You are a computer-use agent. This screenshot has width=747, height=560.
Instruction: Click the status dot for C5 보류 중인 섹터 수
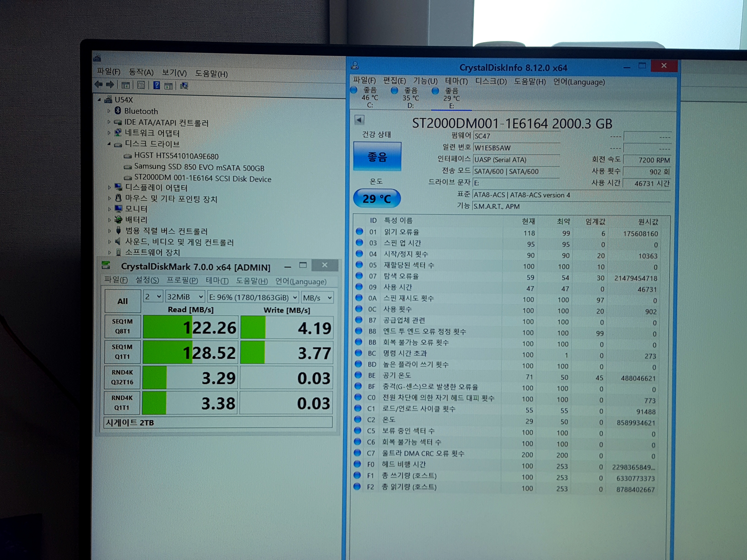coord(358,430)
